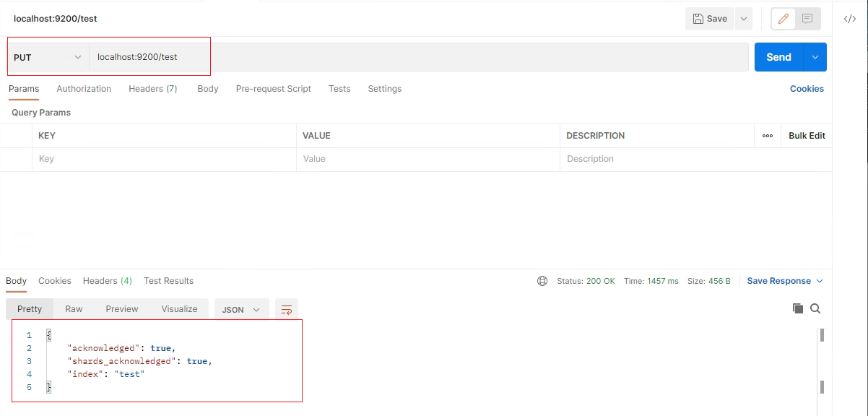Open the Settings tab
Image resolution: width=868 pixels, height=416 pixels.
[x=385, y=89]
